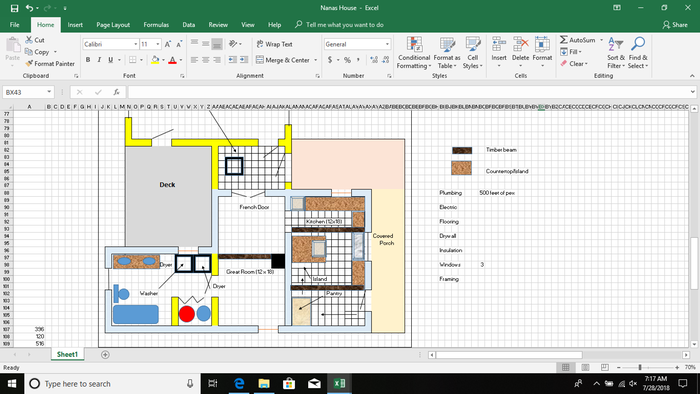Viewport: 700px width, 394px height.
Task: Open the File tab
Action: tap(15, 25)
